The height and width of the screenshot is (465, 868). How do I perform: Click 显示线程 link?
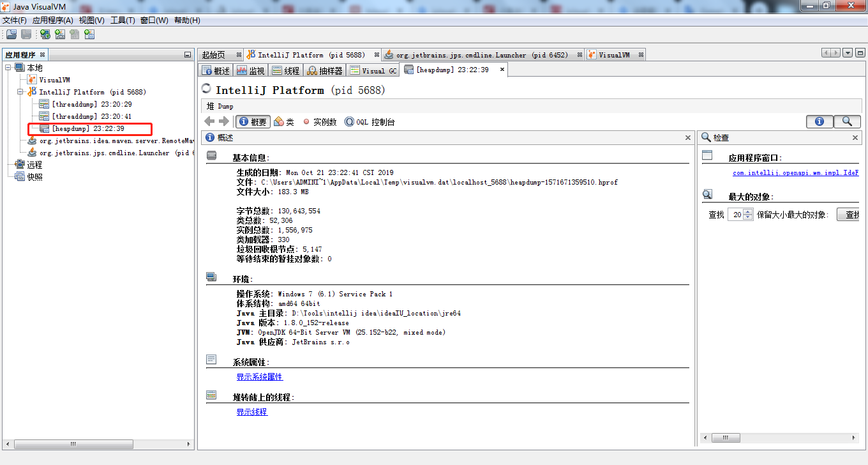pos(252,412)
